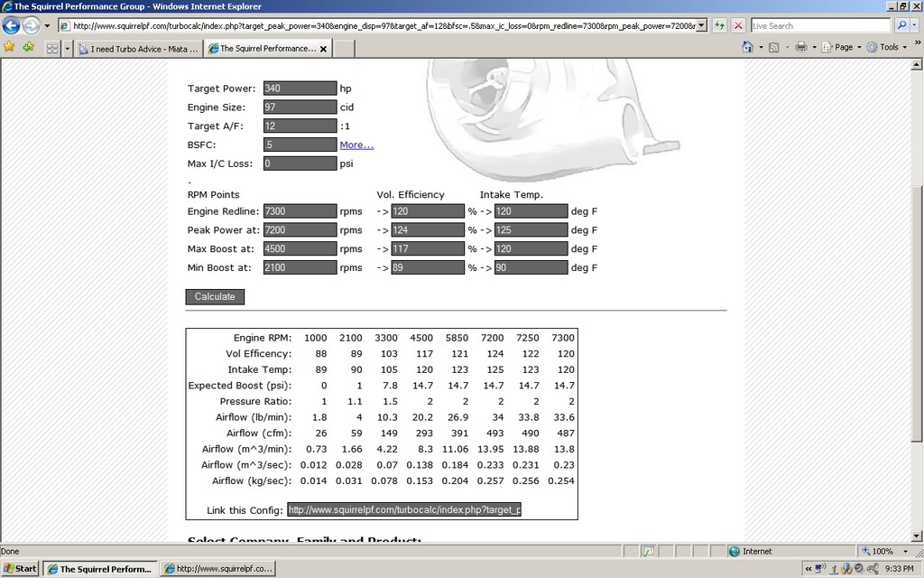Open the Home page icon
This screenshot has height=578, width=924.
point(748,45)
